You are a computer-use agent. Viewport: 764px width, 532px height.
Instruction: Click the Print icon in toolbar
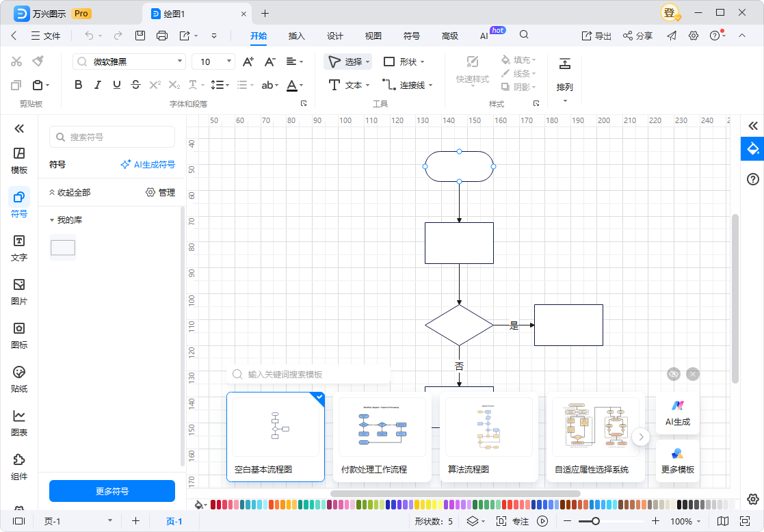click(x=162, y=36)
